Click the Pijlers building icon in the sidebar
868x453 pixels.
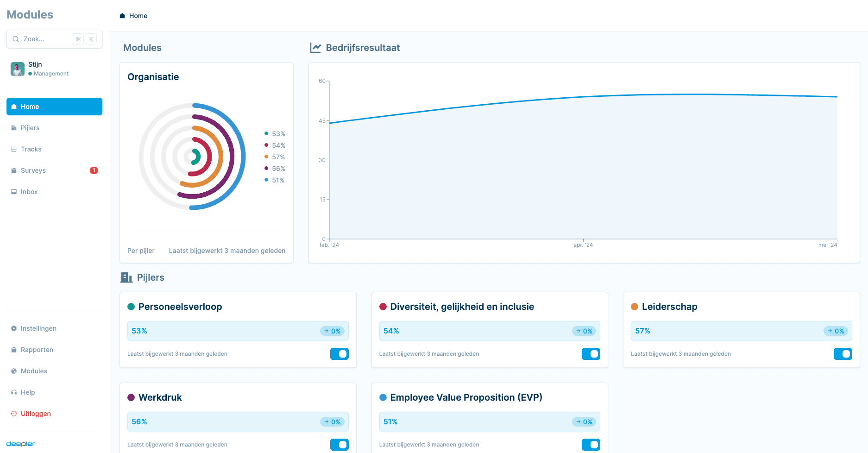click(14, 128)
